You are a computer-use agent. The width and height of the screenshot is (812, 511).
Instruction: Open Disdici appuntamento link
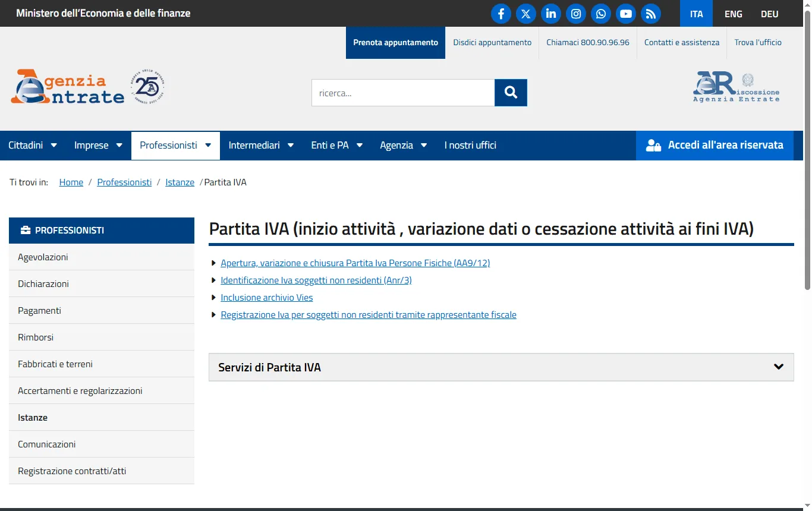[492, 43]
